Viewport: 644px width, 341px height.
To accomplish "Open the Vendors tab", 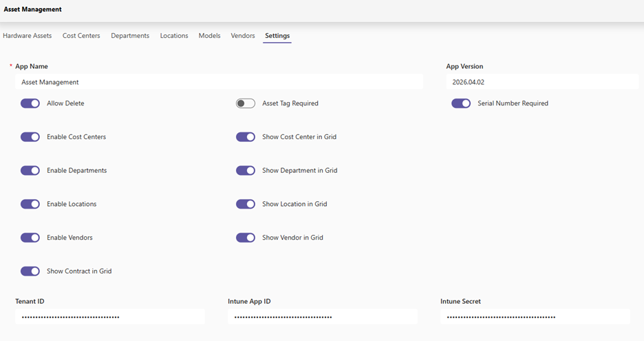I will (x=243, y=36).
